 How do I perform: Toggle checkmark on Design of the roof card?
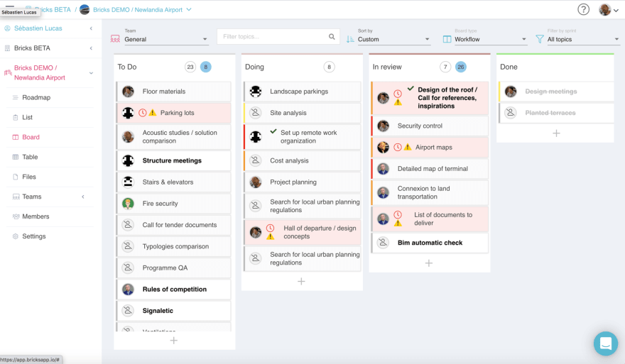point(411,89)
